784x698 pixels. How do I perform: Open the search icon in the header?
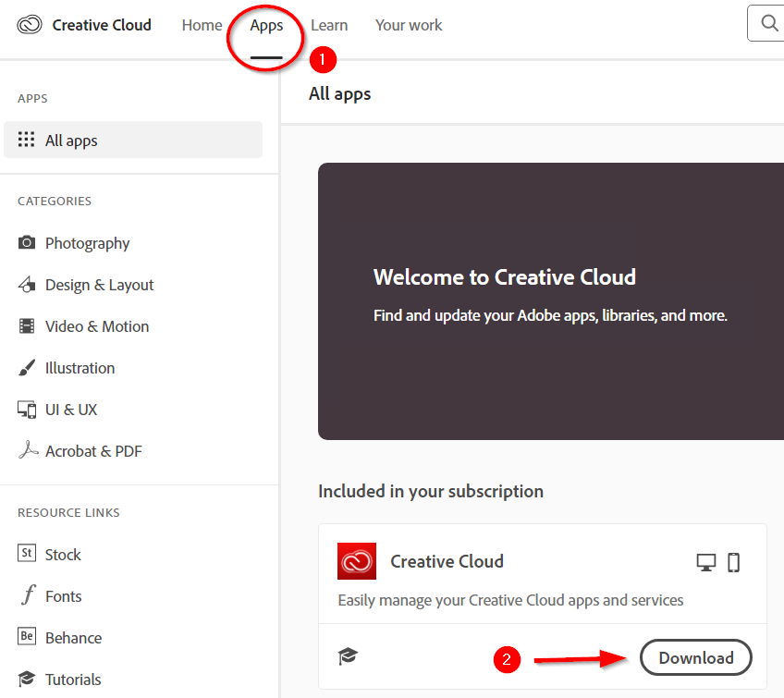click(x=769, y=23)
